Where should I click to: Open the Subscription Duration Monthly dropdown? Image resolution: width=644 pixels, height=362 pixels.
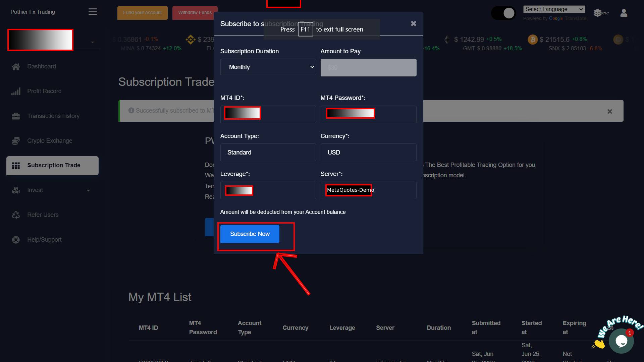point(268,67)
